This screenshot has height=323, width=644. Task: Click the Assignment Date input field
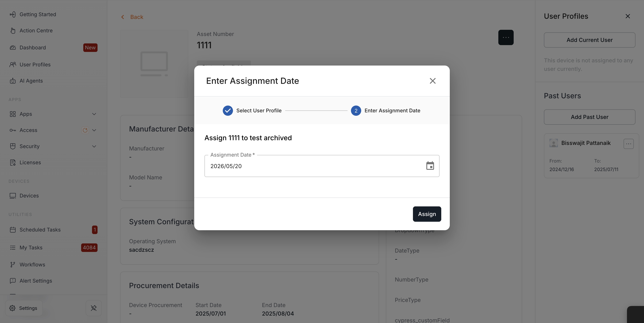click(x=322, y=166)
